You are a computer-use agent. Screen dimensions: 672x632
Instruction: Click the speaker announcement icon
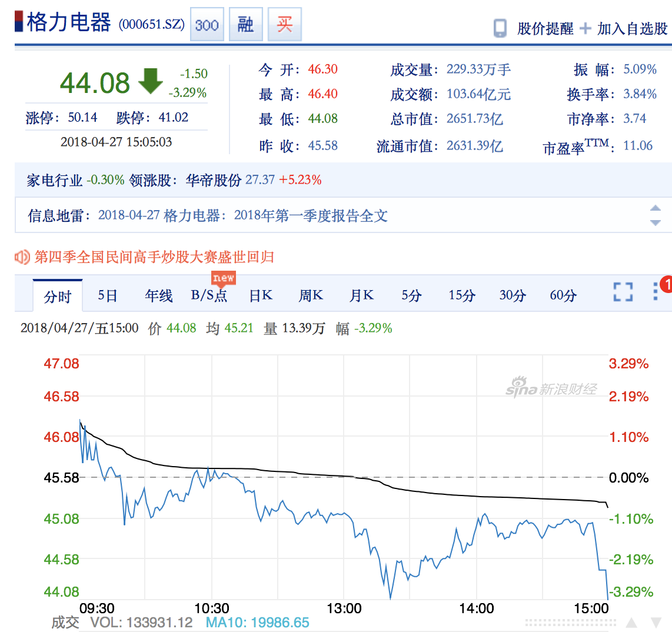point(22,257)
